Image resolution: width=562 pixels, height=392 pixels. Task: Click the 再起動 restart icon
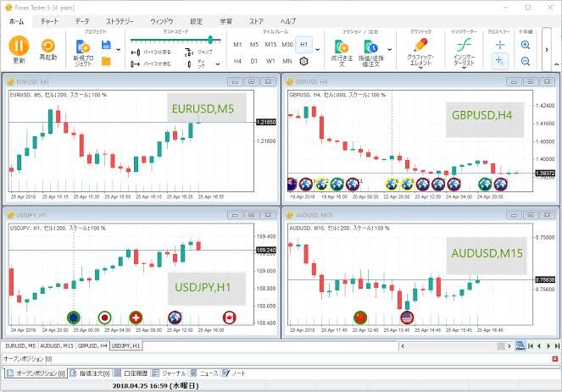pos(48,47)
